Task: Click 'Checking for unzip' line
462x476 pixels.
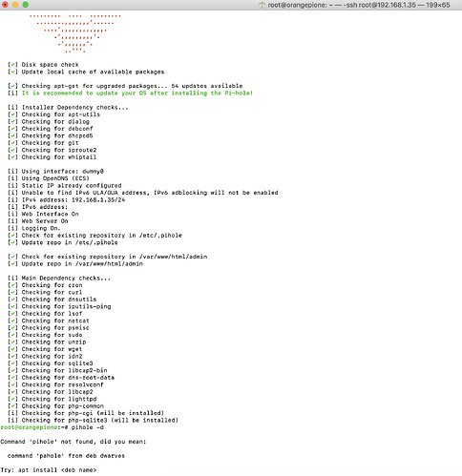Action: [47, 342]
